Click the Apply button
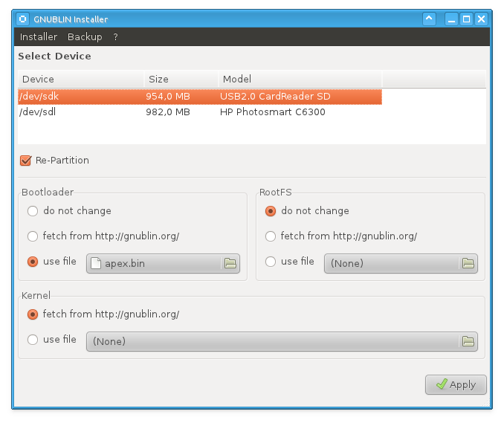Viewport: 504px width, 423px height. [456, 385]
